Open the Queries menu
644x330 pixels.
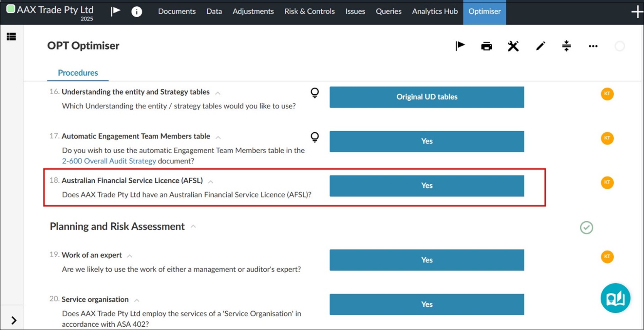point(388,11)
